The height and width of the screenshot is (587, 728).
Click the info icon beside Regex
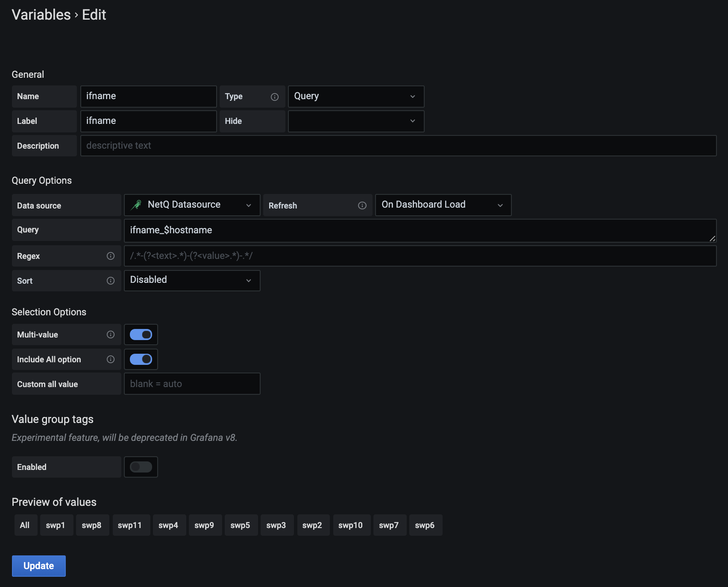pos(111,256)
